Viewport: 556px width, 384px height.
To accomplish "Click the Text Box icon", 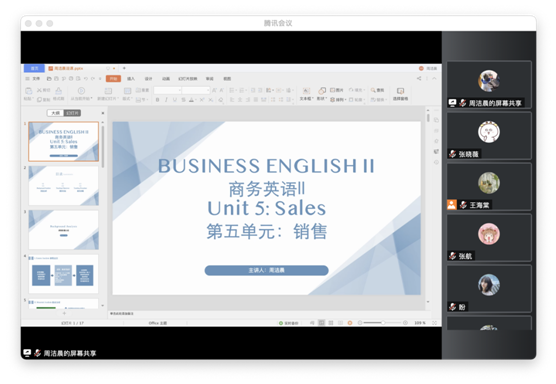I will click(x=306, y=91).
